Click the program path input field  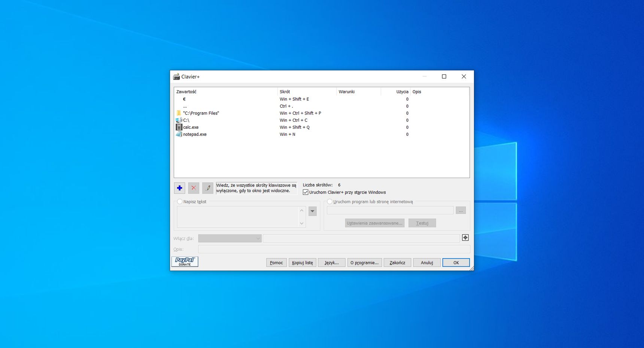390,210
